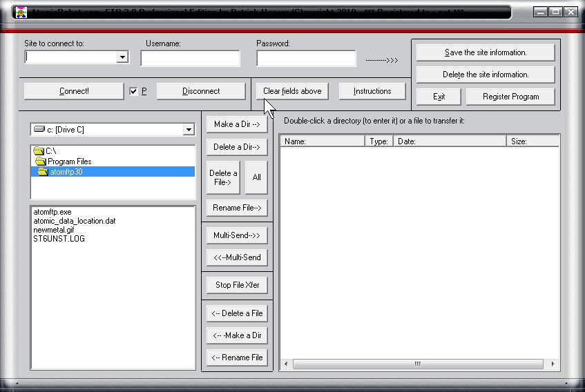This screenshot has width=585, height=392.
Task: Click the remote list scrollbar left arrow
Action: tap(286, 364)
